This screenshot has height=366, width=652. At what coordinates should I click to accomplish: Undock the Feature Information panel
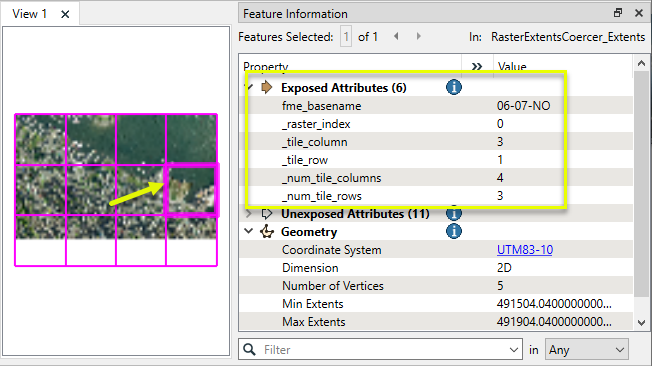coord(618,13)
